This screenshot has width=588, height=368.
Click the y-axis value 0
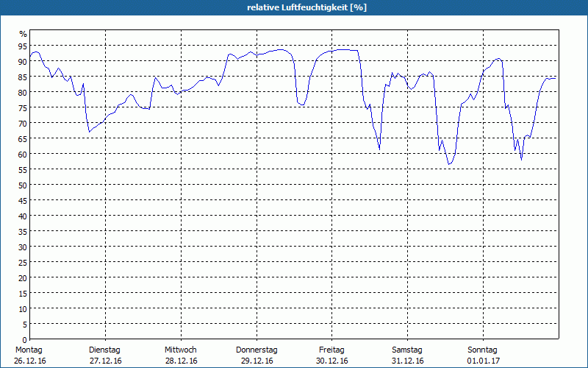point(25,340)
